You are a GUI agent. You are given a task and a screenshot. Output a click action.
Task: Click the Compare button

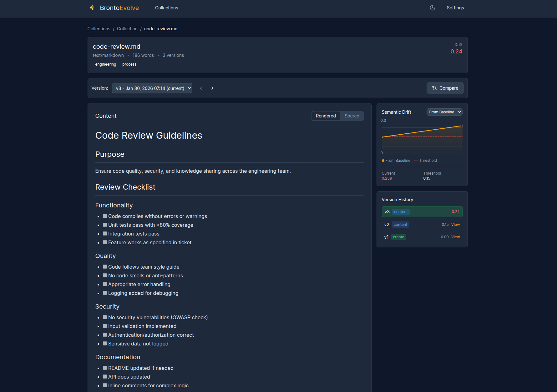click(445, 88)
